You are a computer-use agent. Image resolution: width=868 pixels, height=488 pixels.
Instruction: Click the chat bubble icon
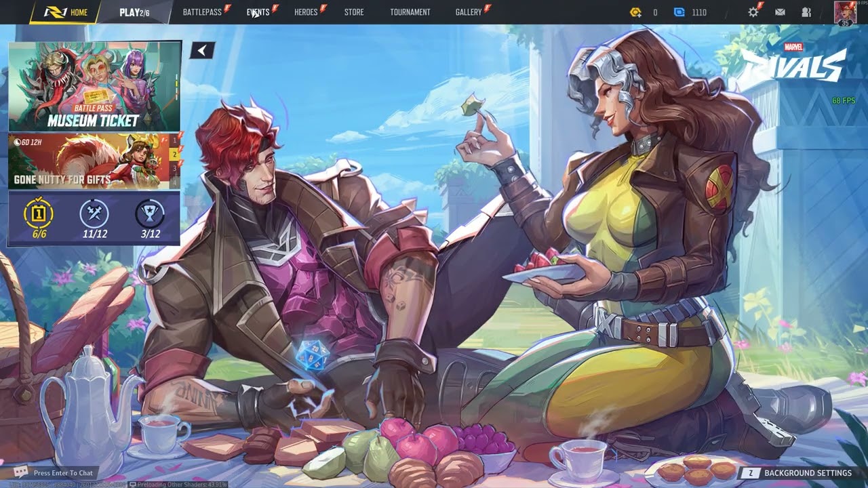click(x=21, y=472)
